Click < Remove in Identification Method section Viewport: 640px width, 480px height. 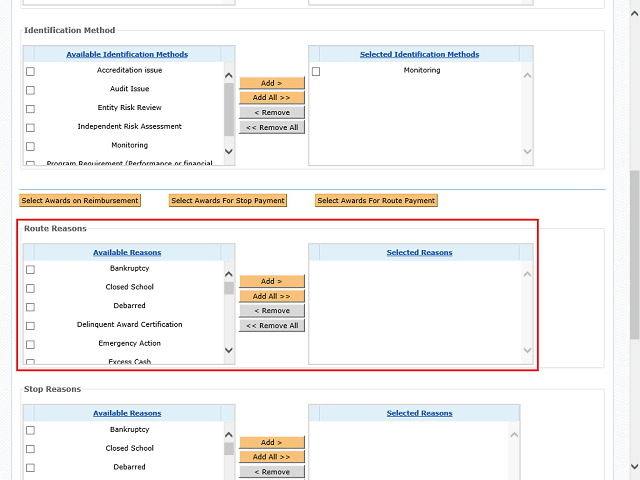tap(272, 112)
